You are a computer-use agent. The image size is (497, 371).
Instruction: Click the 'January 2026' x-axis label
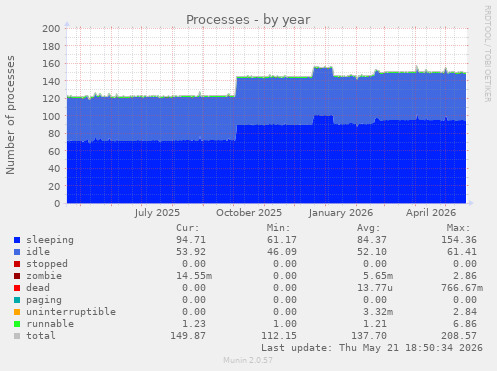click(x=341, y=213)
